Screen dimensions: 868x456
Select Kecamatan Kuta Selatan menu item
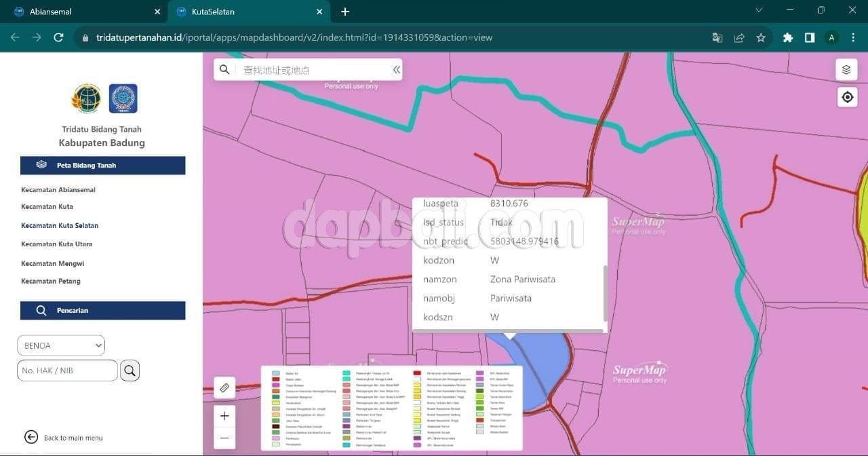click(x=60, y=225)
